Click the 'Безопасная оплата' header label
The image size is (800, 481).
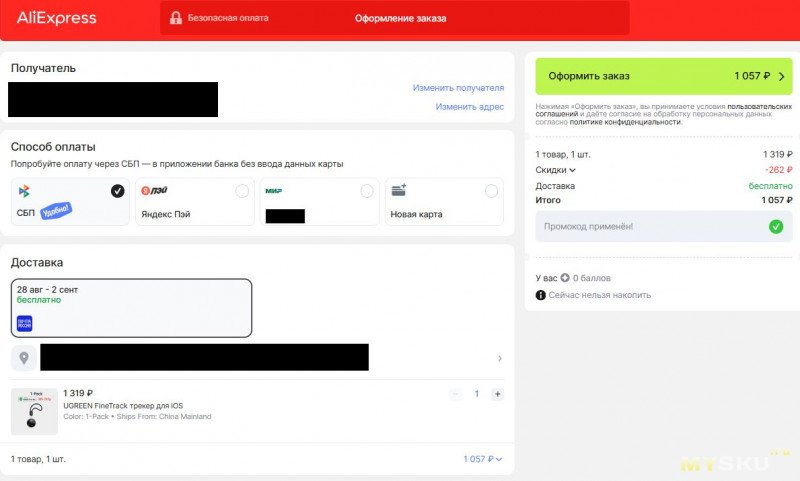pos(228,18)
